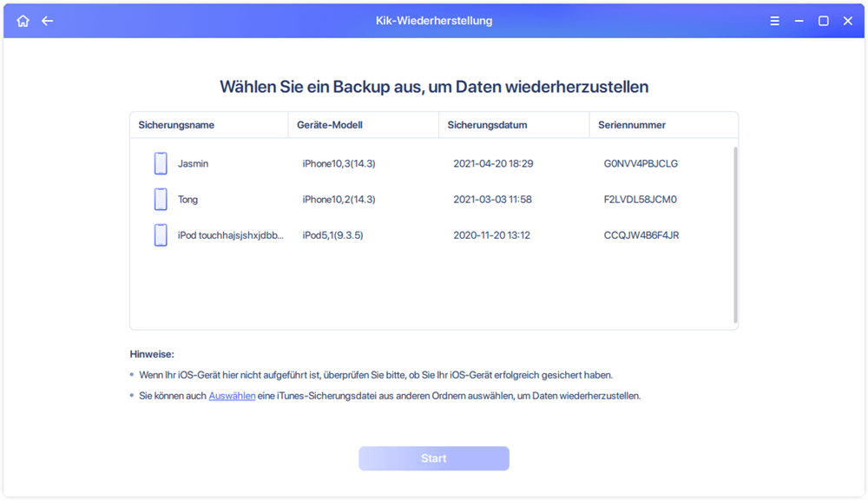Go to the home screen icon
The height and width of the screenshot is (500, 868).
click(x=23, y=21)
